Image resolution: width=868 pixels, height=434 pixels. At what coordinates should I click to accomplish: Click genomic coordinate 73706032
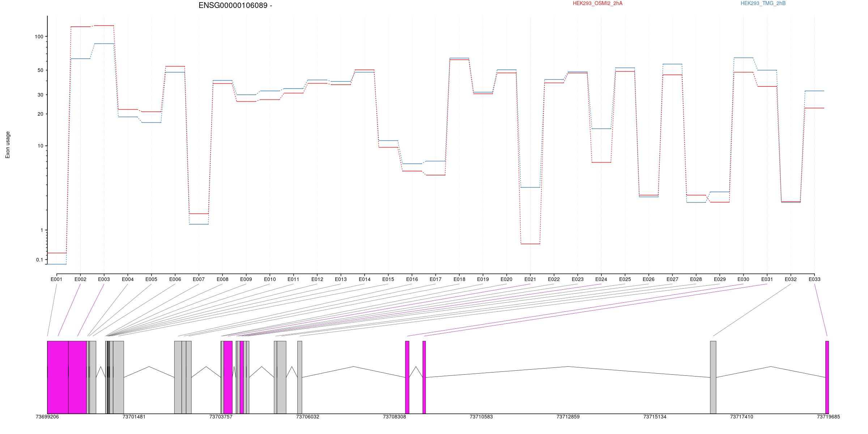[x=307, y=417]
